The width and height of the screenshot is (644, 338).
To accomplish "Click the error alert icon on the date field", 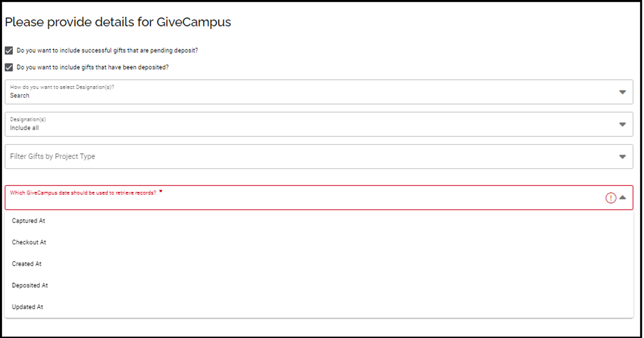I will (x=610, y=197).
